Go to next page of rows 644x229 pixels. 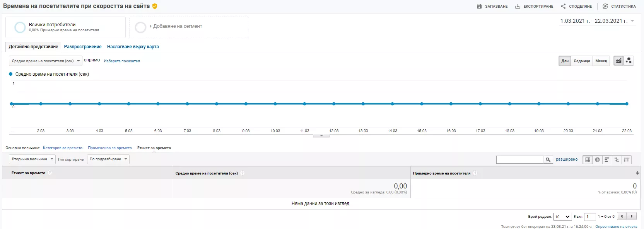click(632, 216)
